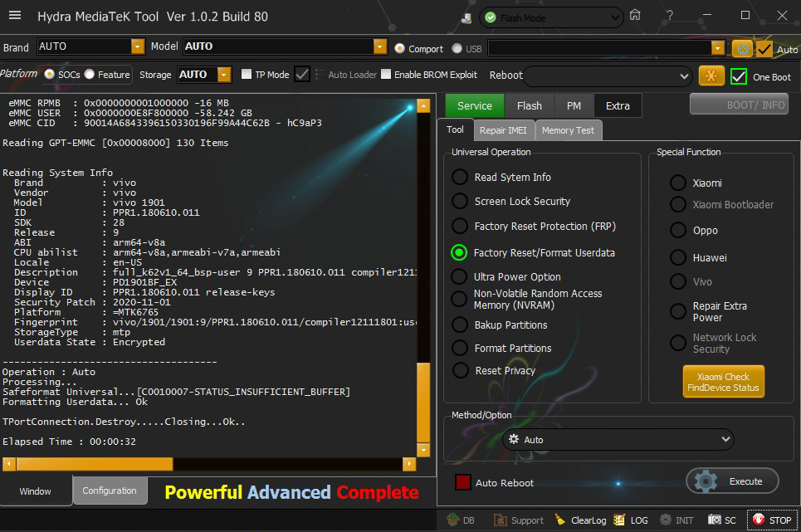This screenshot has width=801, height=532.
Task: Click the home icon in the title bar
Action: (634, 15)
